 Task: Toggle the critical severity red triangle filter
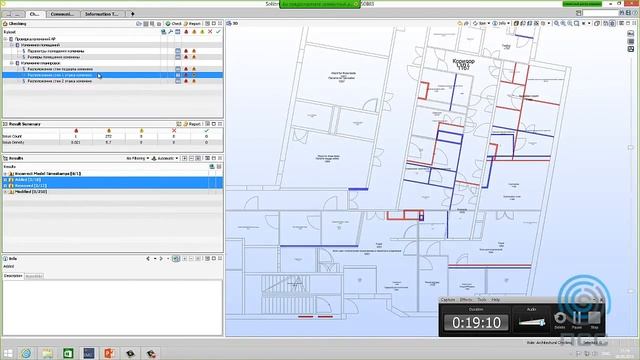coord(186,31)
